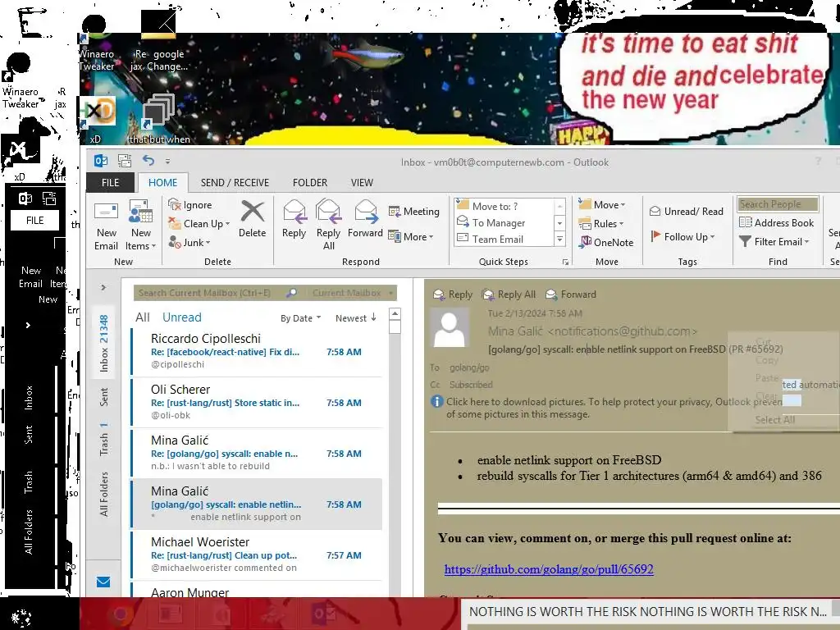Open Quick Steps dialog launcher
The width and height of the screenshot is (840, 630).
coord(565,262)
